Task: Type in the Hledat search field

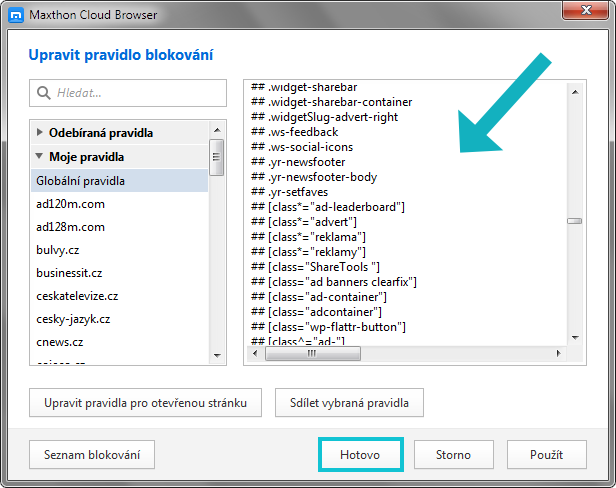Action: [135, 93]
